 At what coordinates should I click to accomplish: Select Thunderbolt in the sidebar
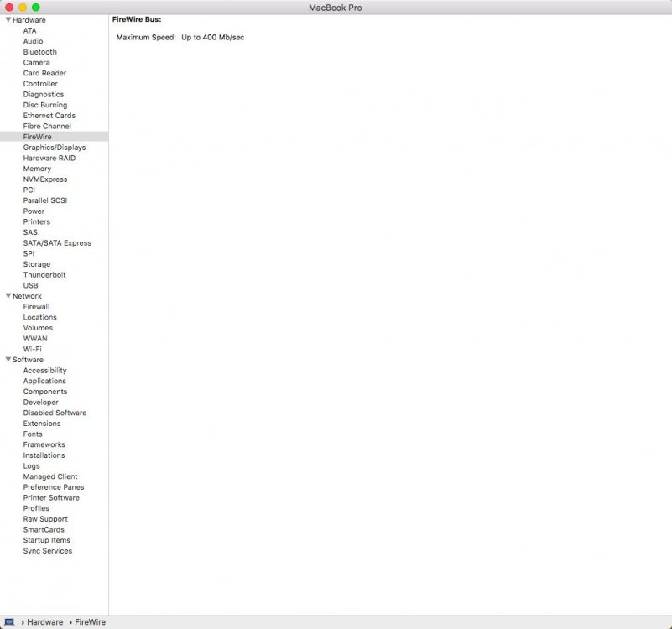pyautogui.click(x=44, y=274)
